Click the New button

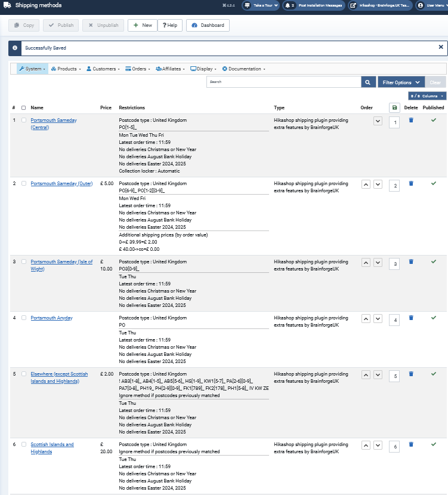[x=142, y=25]
